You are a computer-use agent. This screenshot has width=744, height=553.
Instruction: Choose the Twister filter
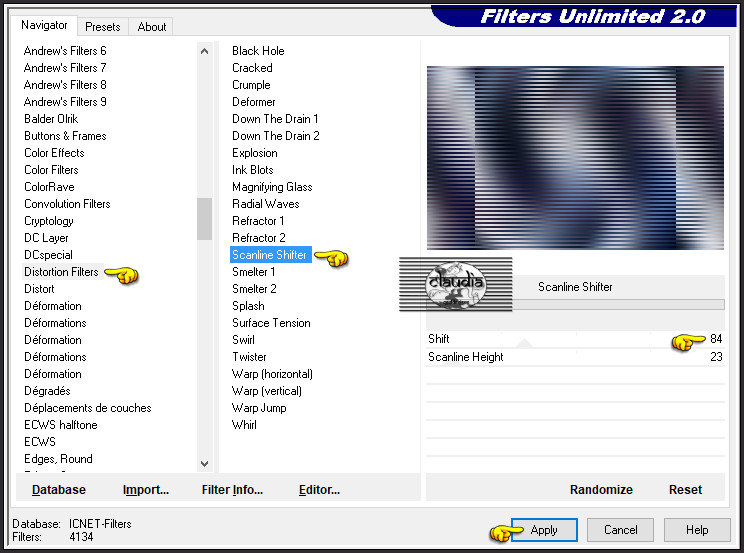coord(249,357)
